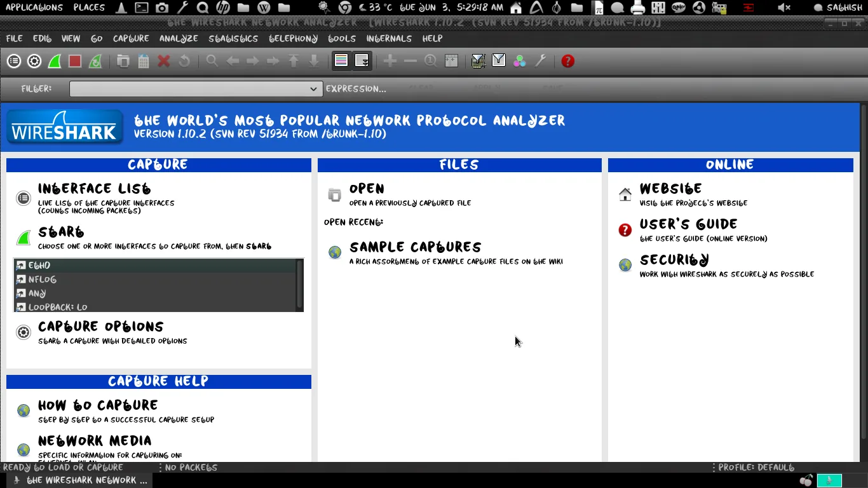Click the Interface List link
The image size is (868, 488).
click(94, 189)
